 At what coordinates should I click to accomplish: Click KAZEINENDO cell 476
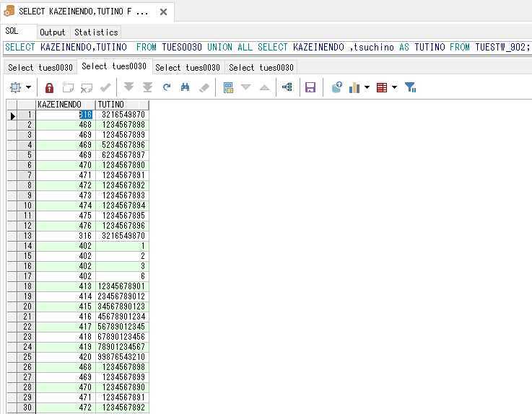(66, 226)
